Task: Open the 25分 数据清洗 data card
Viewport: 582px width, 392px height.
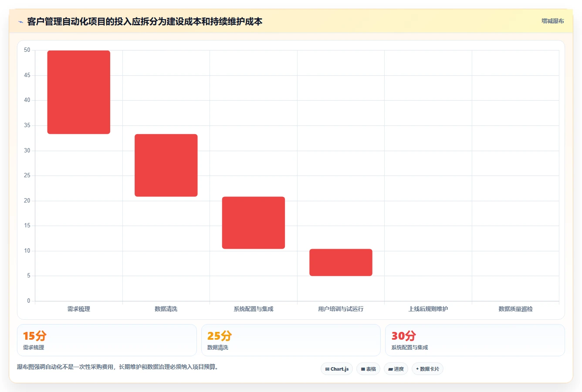Action: (291, 340)
